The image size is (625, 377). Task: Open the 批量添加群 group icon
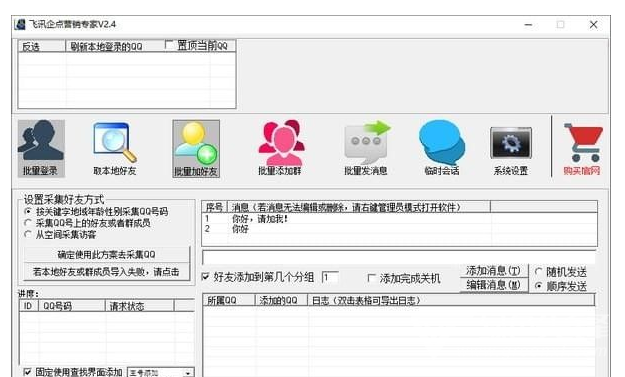[x=280, y=148]
